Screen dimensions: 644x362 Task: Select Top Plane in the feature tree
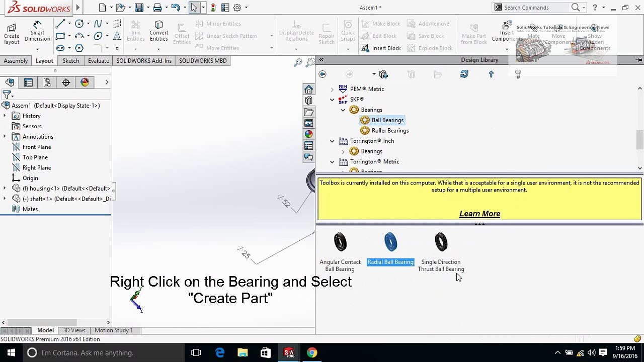coord(35,157)
